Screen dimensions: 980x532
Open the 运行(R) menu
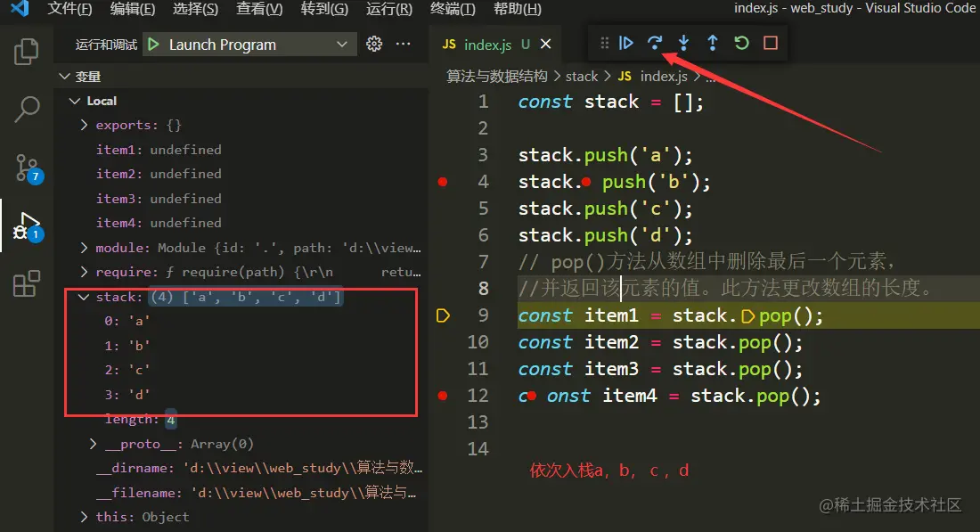[x=388, y=9]
